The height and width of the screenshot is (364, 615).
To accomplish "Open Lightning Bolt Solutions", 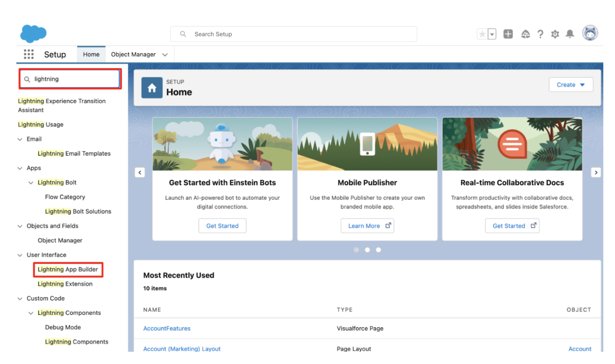I will click(x=78, y=211).
